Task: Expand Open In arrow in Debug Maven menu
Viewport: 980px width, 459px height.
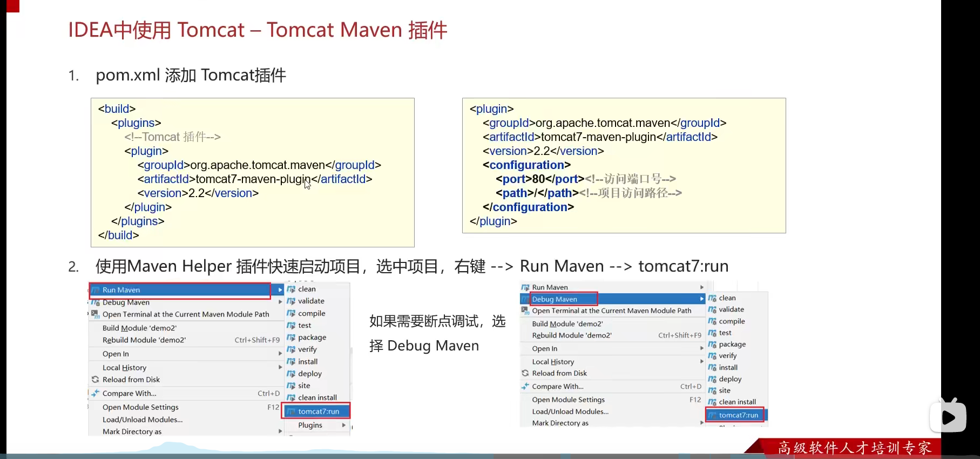Action: [702, 348]
